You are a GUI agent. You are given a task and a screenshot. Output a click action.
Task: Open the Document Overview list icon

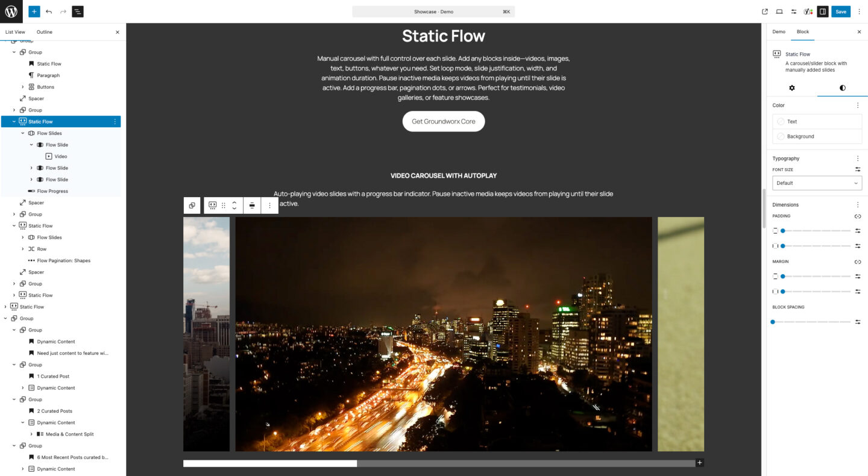click(78, 11)
